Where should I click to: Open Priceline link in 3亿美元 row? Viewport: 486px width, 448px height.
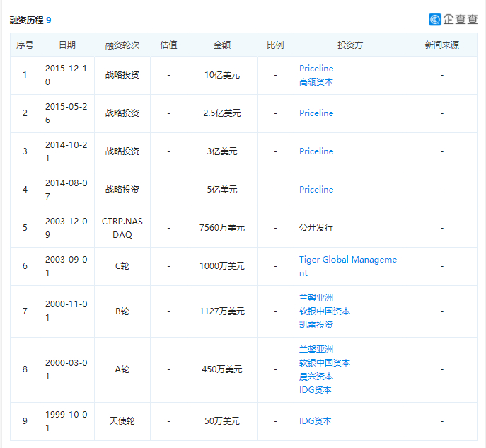pyautogui.click(x=316, y=151)
